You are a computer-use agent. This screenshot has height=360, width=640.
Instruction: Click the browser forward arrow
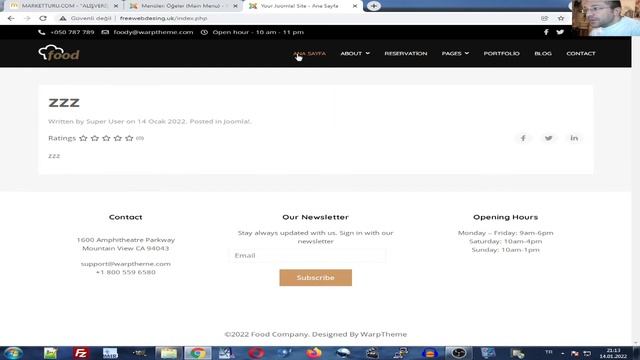click(27, 18)
